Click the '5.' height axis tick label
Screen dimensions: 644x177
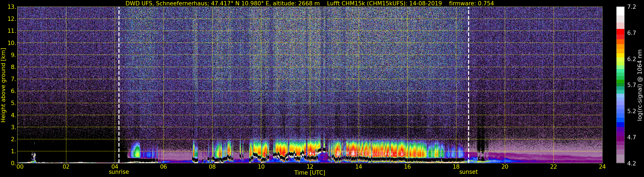[x=13, y=103]
